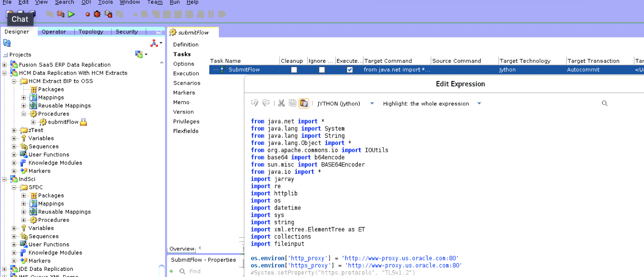Go to the Definition section
Screen dimensions: 644x277
(x=186, y=45)
